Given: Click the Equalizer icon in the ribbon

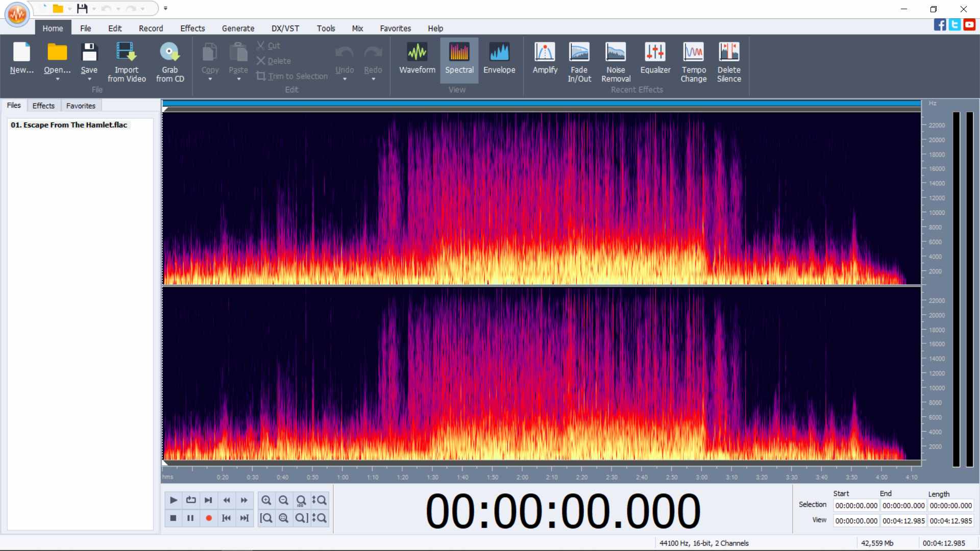Looking at the screenshot, I should (x=655, y=59).
